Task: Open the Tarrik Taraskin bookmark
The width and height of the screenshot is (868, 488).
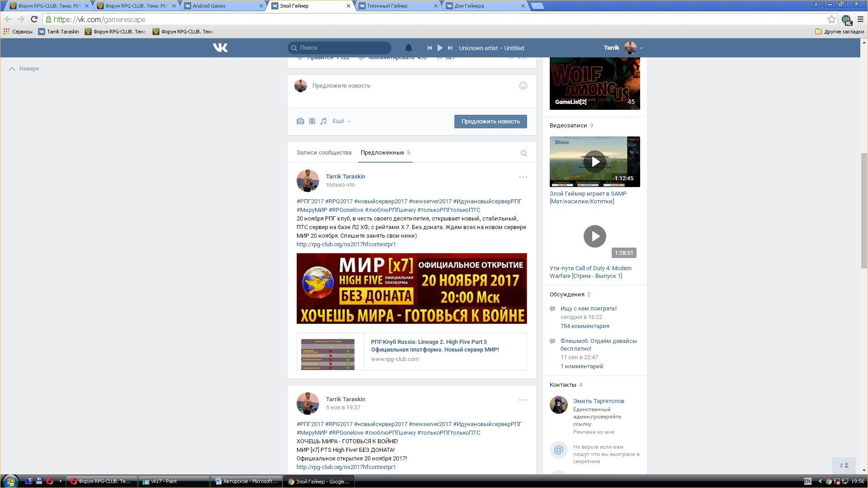Action: [58, 32]
